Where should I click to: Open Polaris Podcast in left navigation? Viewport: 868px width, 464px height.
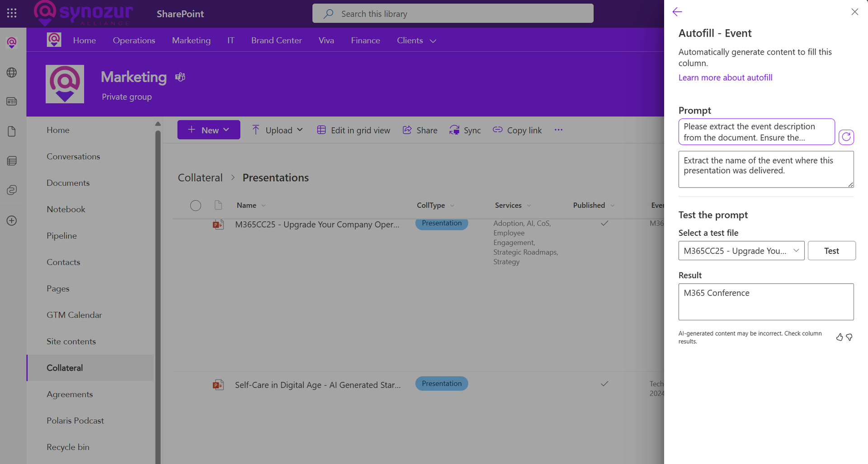tap(75, 421)
